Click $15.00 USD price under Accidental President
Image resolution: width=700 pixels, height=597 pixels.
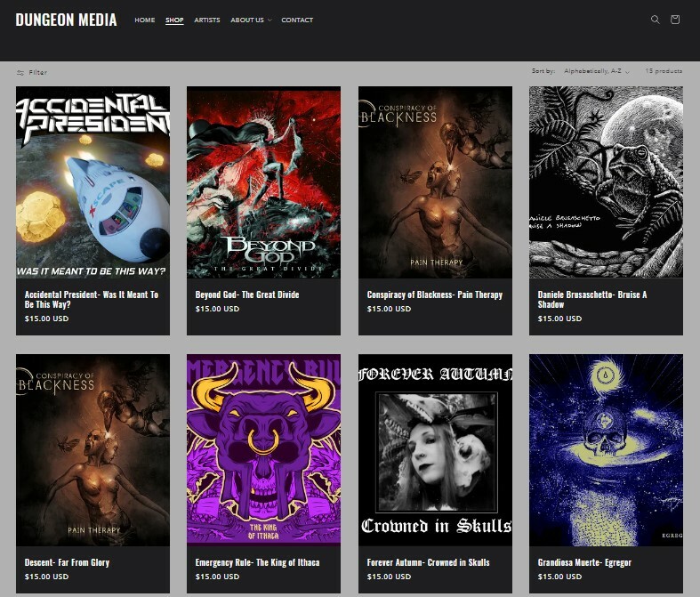pos(46,319)
